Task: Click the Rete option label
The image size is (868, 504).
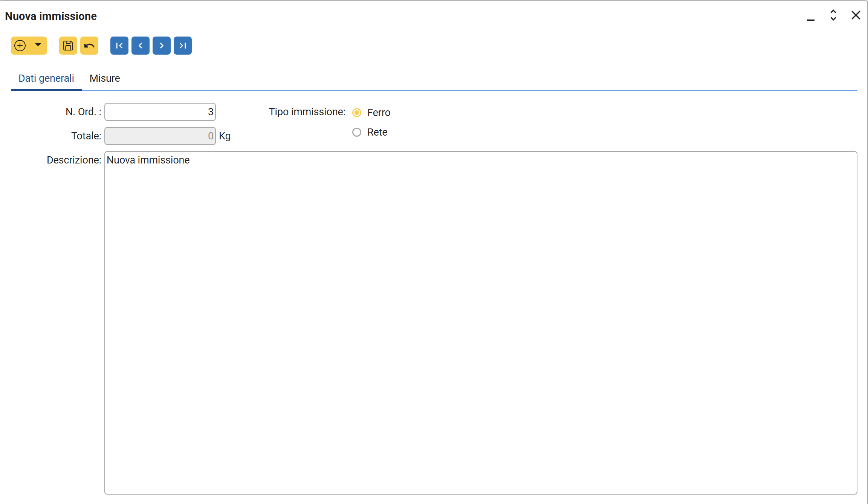Action: coord(377,132)
